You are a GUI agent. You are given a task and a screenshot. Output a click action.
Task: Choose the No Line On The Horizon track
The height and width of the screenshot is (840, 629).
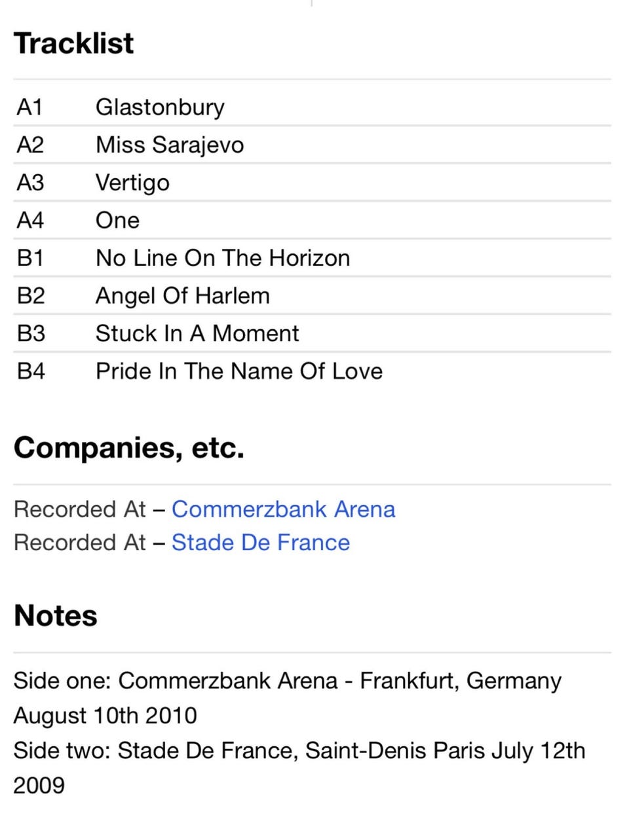tap(223, 258)
